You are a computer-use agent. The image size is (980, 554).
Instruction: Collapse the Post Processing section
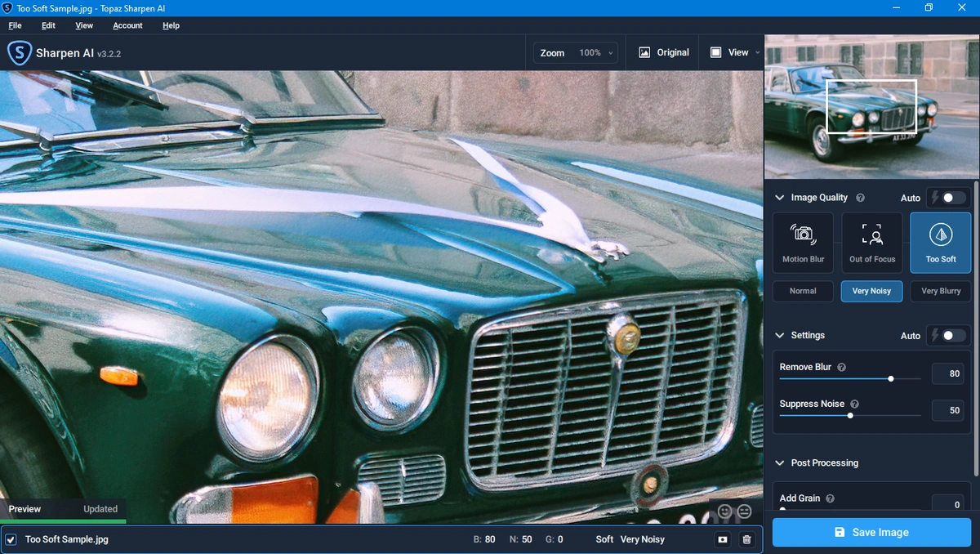click(x=779, y=462)
